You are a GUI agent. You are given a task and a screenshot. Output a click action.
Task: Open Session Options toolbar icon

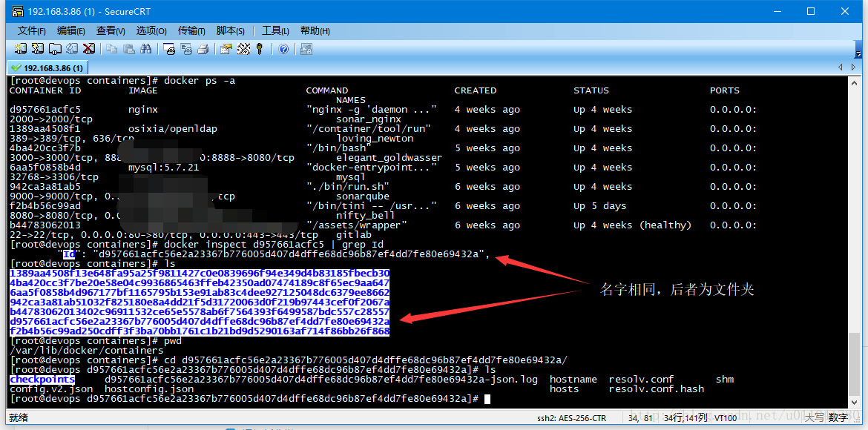[226, 49]
